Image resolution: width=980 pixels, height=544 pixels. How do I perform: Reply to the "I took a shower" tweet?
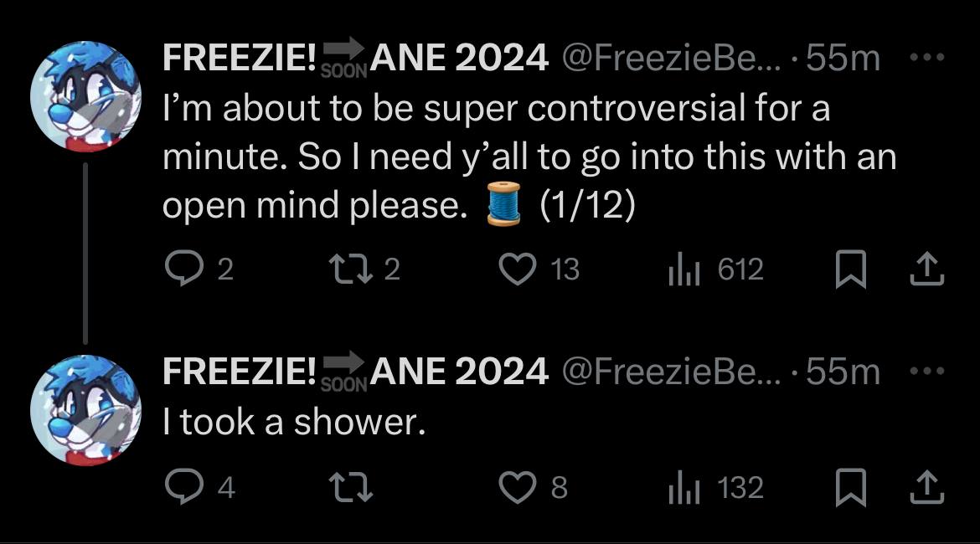[181, 487]
